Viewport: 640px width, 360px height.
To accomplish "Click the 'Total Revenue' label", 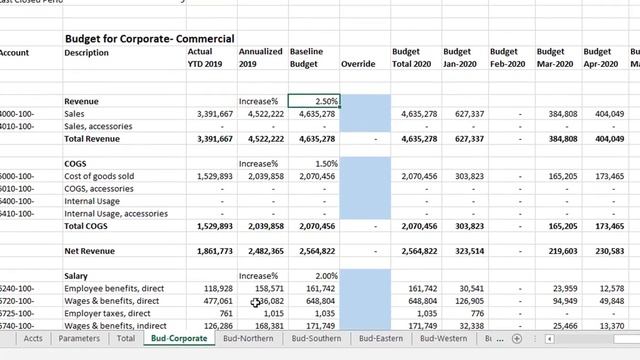I will coord(92,139).
